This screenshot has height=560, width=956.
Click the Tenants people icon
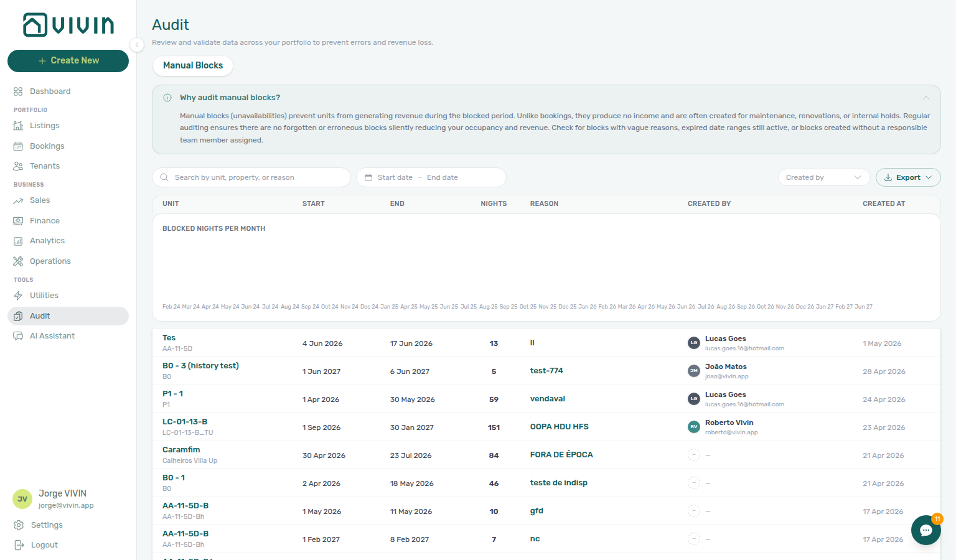click(x=18, y=166)
